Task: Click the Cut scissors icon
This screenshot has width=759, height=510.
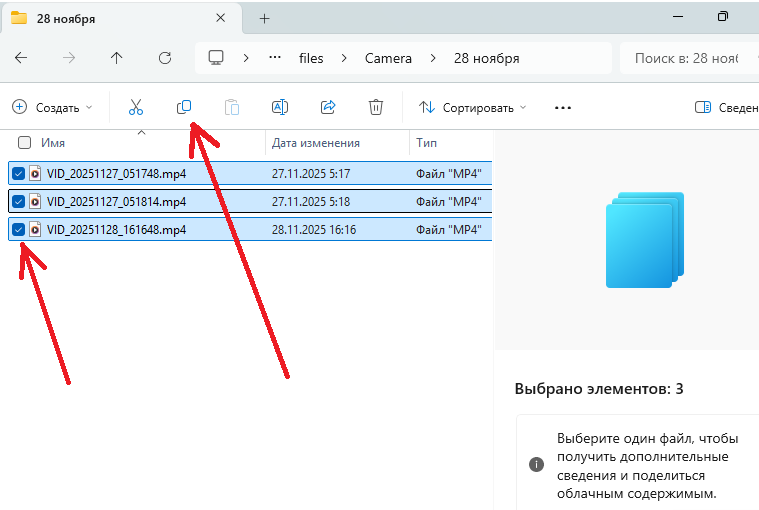Action: [136, 107]
